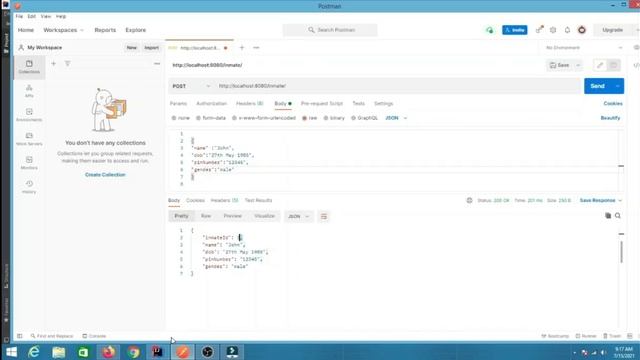
Task: Open the View menu
Action: tap(46, 16)
